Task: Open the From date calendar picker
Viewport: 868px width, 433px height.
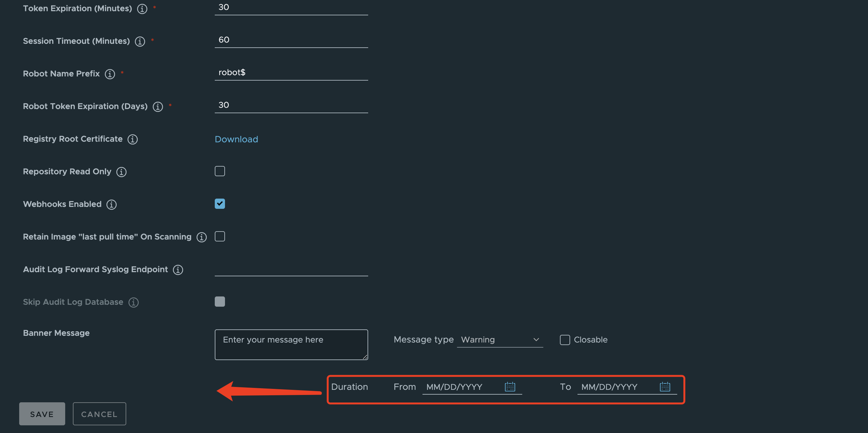Action: (510, 386)
